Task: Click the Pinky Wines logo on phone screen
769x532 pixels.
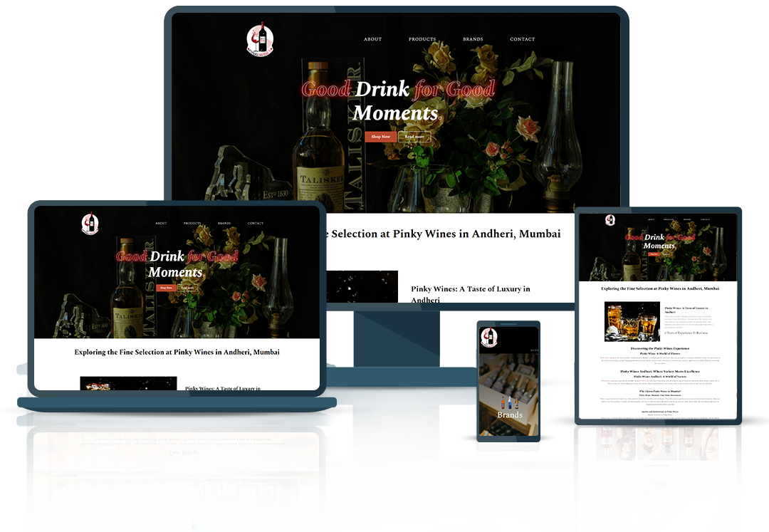Action: (x=489, y=338)
